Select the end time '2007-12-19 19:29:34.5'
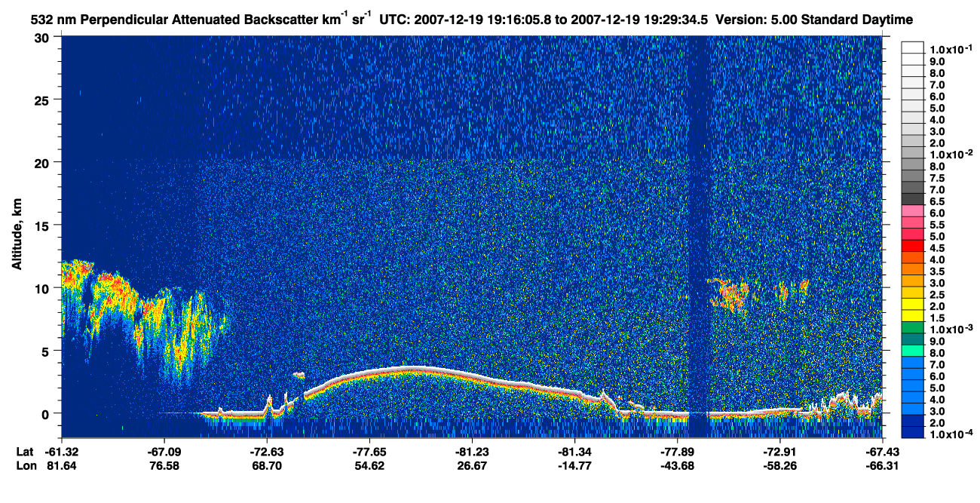The height and width of the screenshot is (503, 980). [x=641, y=19]
